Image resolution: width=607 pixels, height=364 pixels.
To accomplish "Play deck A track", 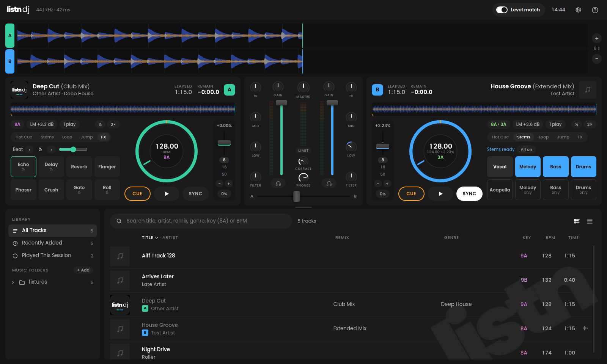I will [167, 194].
